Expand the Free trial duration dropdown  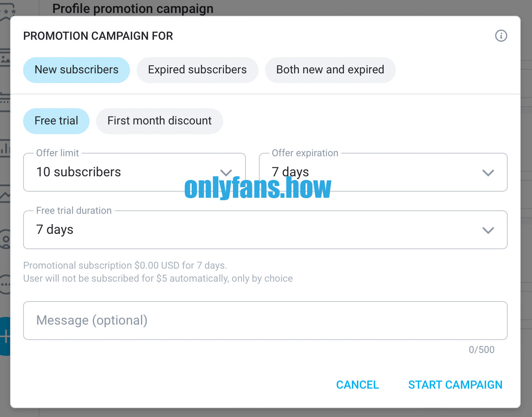[265, 230]
